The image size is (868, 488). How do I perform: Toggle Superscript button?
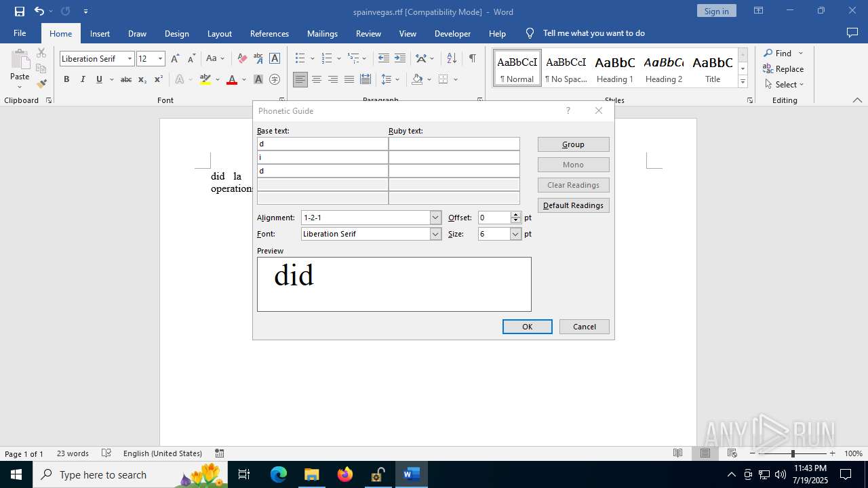tap(159, 79)
